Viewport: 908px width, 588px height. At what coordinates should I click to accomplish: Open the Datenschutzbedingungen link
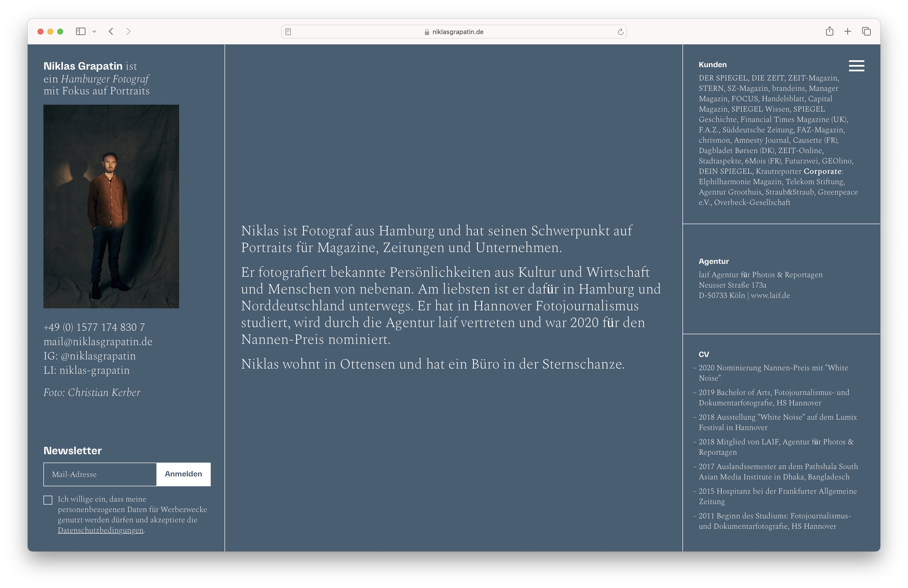[101, 530]
